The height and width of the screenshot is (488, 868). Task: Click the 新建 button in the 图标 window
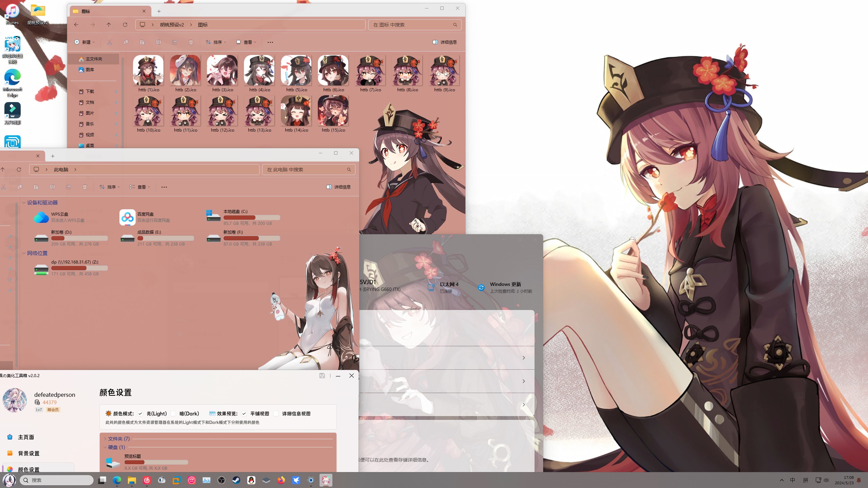coord(84,42)
